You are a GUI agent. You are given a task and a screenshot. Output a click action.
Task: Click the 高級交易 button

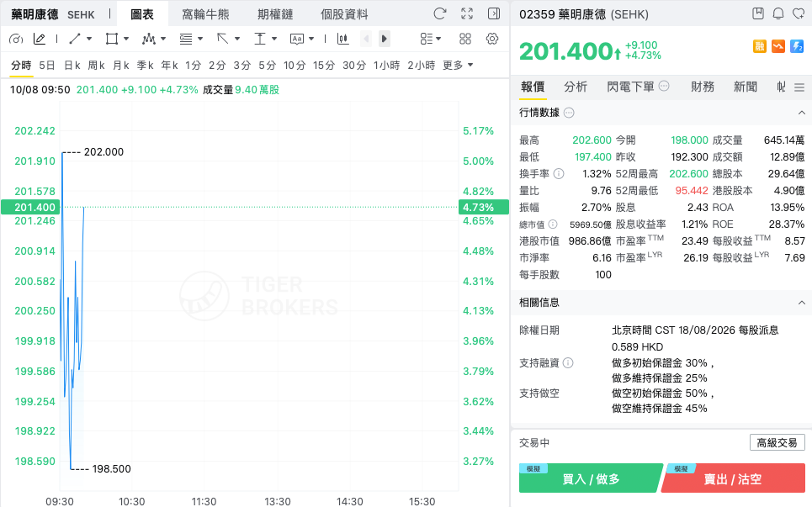(x=777, y=443)
